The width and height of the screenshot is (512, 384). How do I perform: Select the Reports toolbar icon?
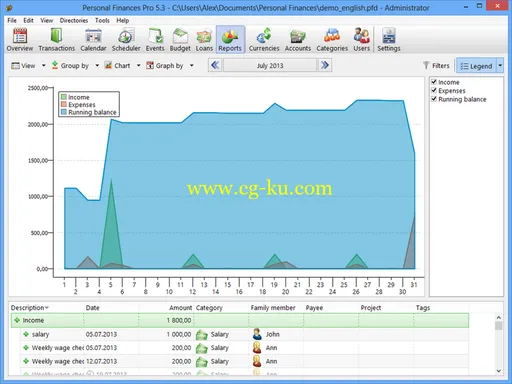(230, 40)
